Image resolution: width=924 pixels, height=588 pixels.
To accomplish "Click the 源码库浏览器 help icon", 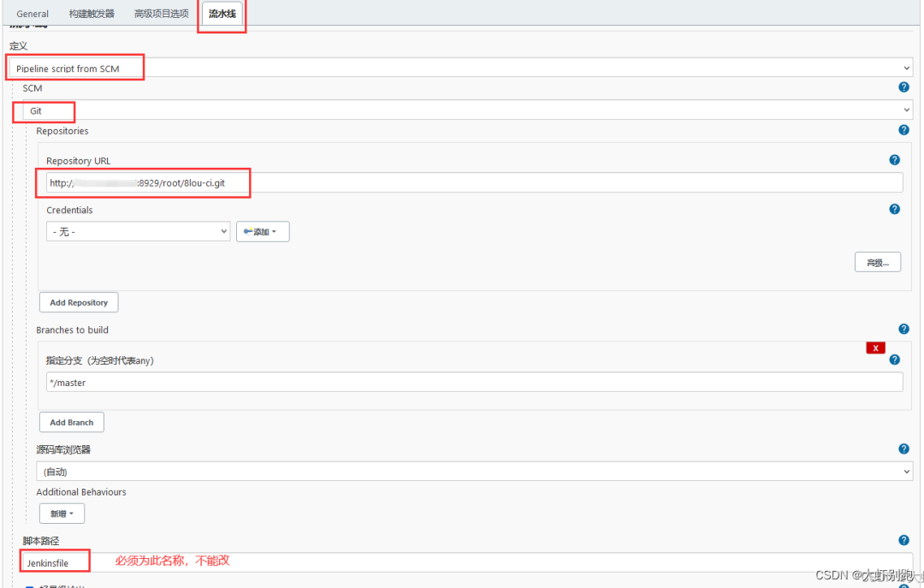I will pyautogui.click(x=903, y=448).
